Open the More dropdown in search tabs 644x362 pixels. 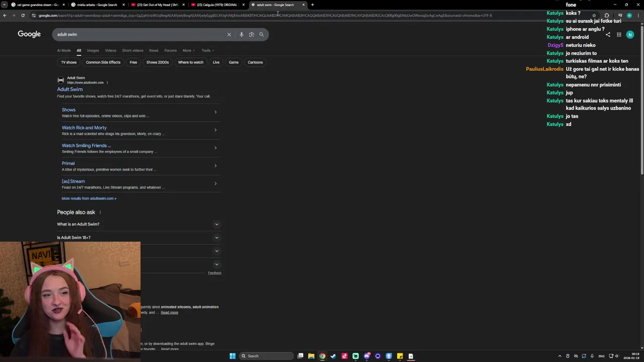pos(188,50)
